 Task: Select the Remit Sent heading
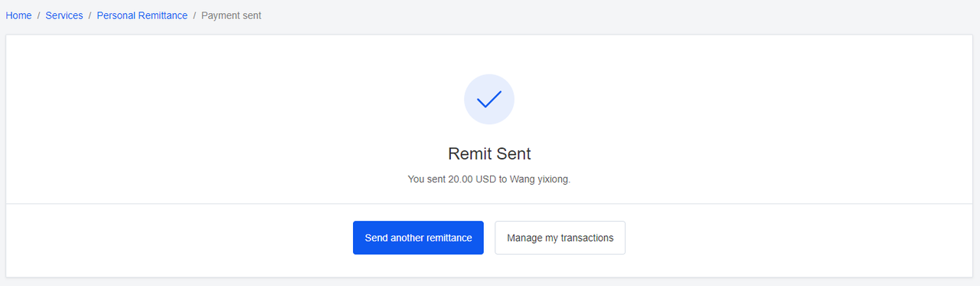coord(489,153)
